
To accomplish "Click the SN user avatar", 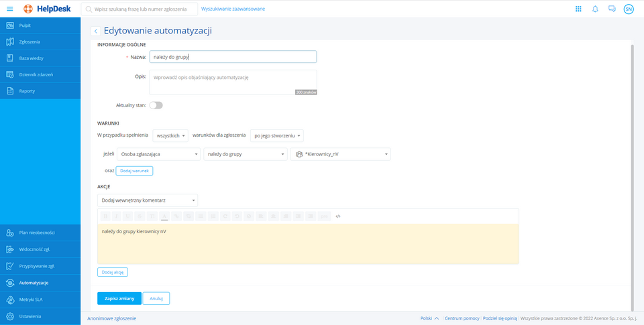I will [629, 9].
